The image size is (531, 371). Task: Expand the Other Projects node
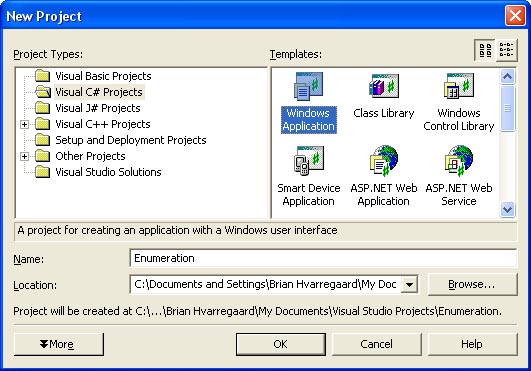tap(24, 156)
